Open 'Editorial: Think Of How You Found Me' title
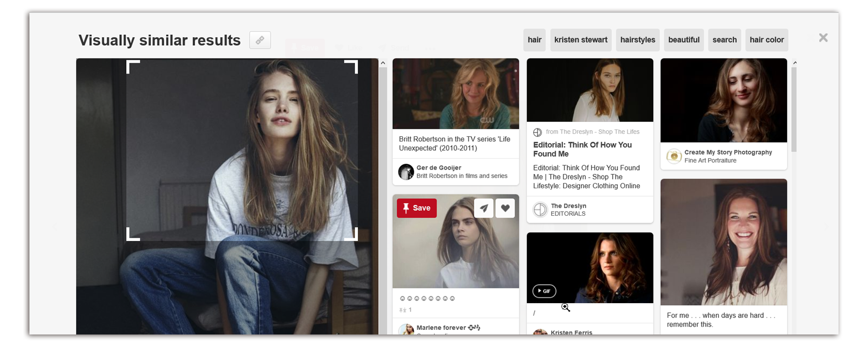868x346 pixels. [582, 149]
